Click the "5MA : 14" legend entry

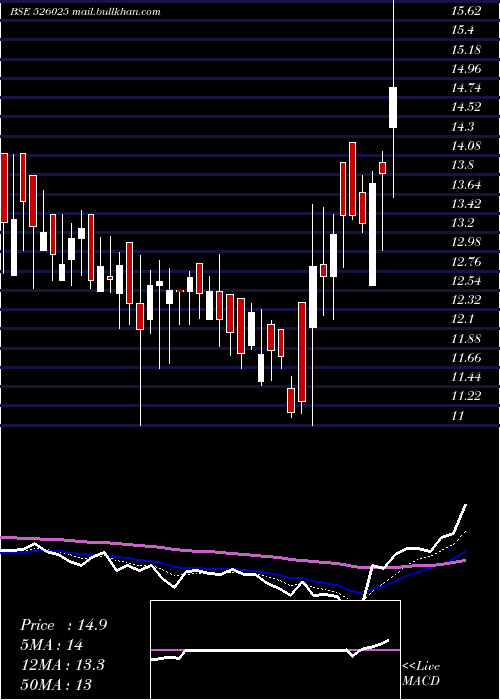(x=51, y=645)
